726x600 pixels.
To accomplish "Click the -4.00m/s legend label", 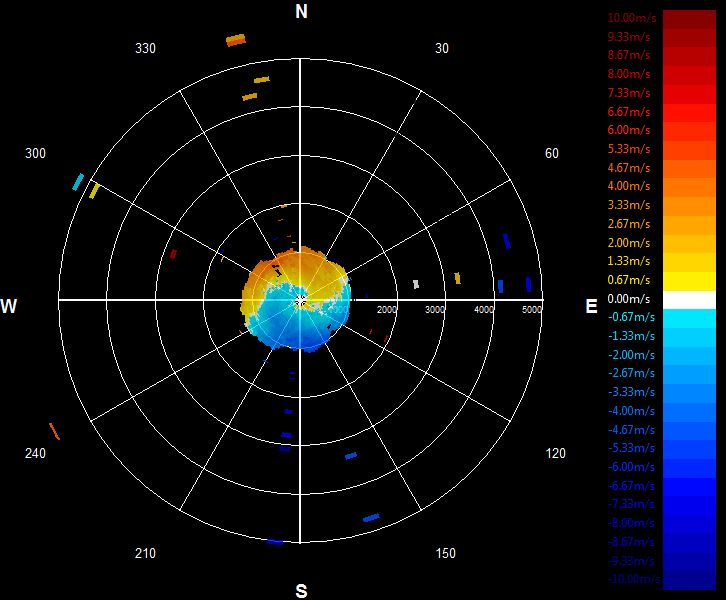I will coord(631,411).
